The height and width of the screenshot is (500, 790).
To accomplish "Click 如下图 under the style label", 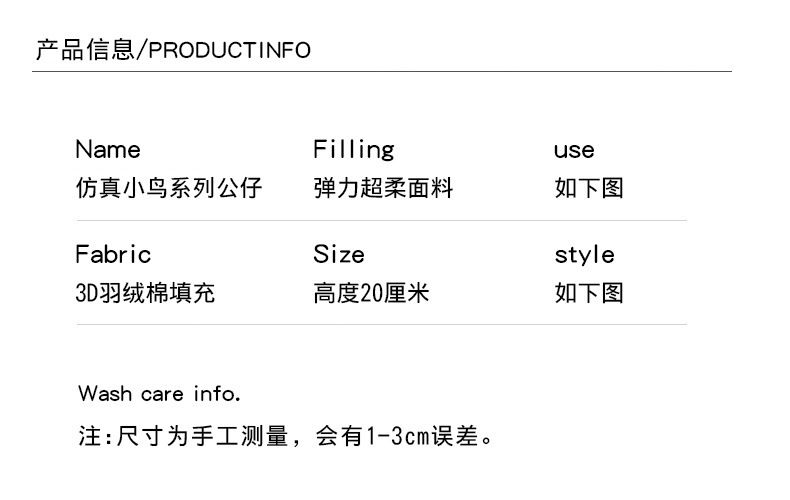I will (x=589, y=293).
